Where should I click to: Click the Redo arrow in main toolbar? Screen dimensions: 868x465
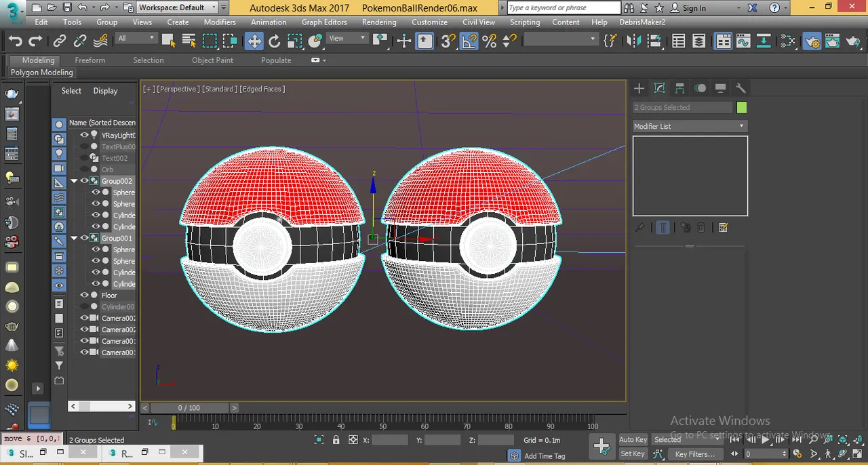click(x=35, y=41)
